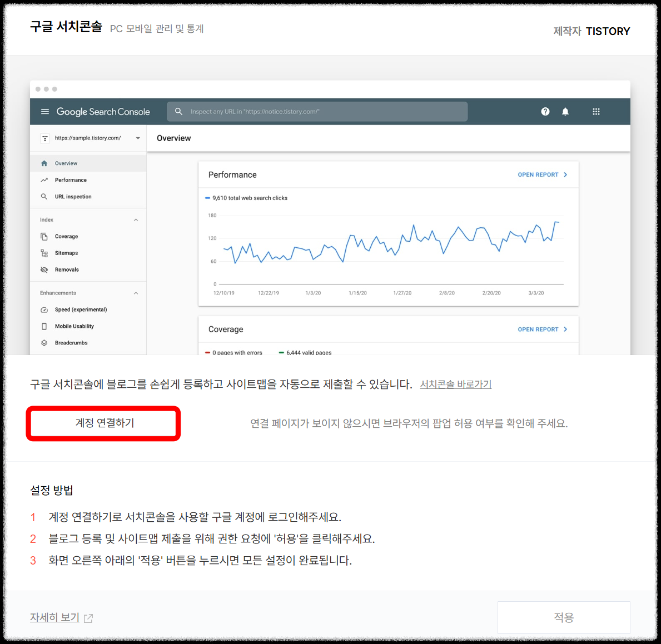
Task: Open the Google apps grid icon
Action: pyautogui.click(x=596, y=112)
